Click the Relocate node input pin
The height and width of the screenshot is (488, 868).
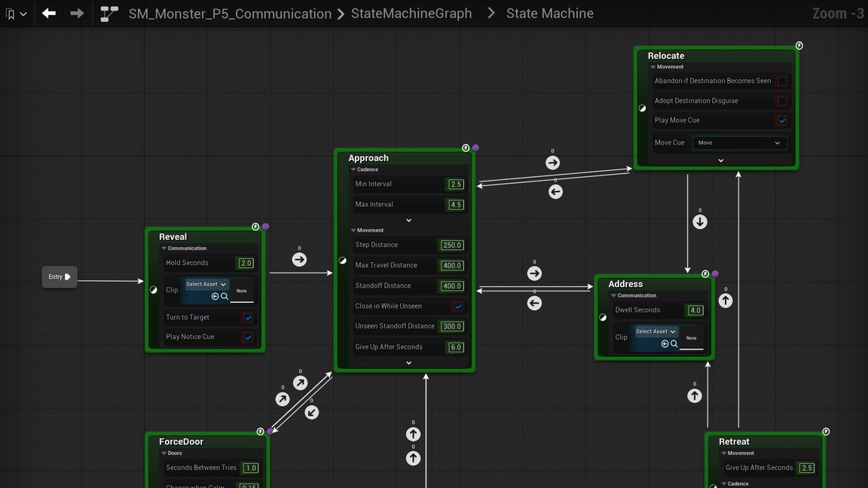tap(642, 108)
